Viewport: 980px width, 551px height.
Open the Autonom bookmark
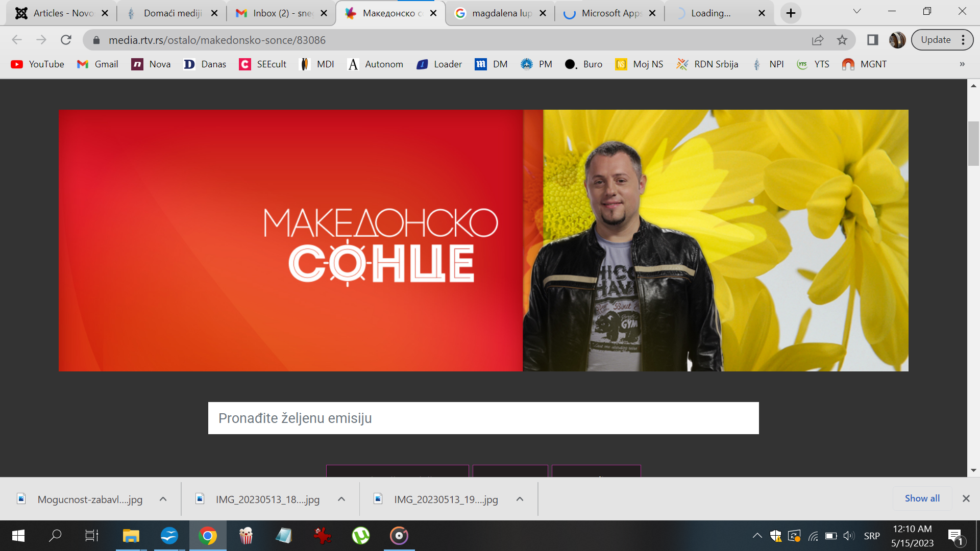[x=376, y=64]
